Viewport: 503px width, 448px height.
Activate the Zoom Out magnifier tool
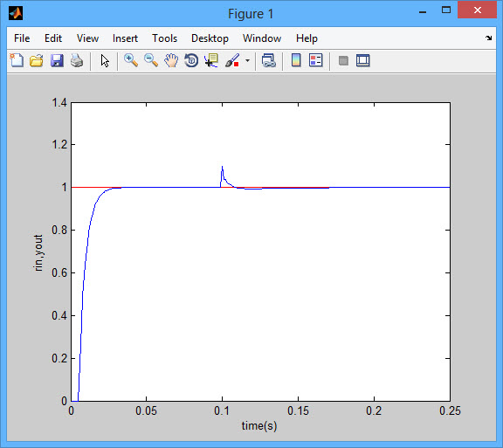point(151,60)
